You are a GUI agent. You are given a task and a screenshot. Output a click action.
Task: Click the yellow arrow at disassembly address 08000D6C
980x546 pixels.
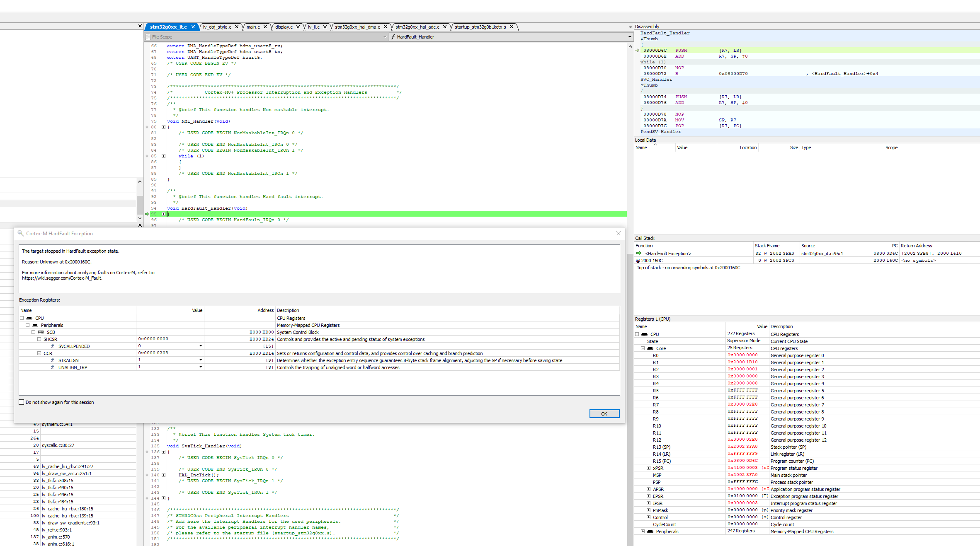tap(637, 50)
